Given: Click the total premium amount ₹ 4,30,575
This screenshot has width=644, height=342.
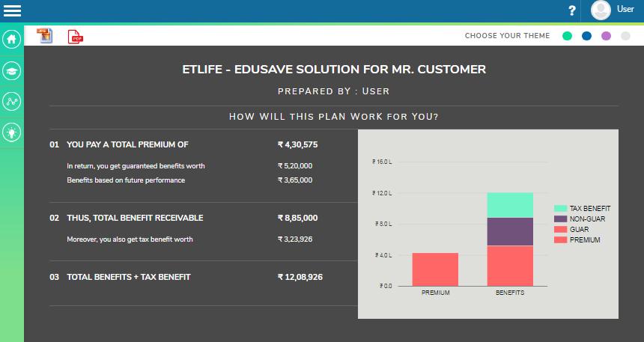Looking at the screenshot, I should pyautogui.click(x=297, y=144).
